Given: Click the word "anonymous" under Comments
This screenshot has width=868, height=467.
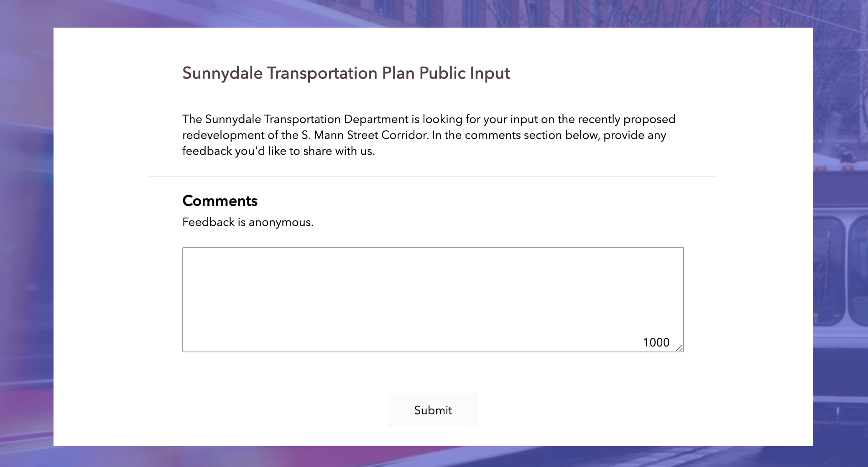Looking at the screenshot, I should [x=280, y=222].
